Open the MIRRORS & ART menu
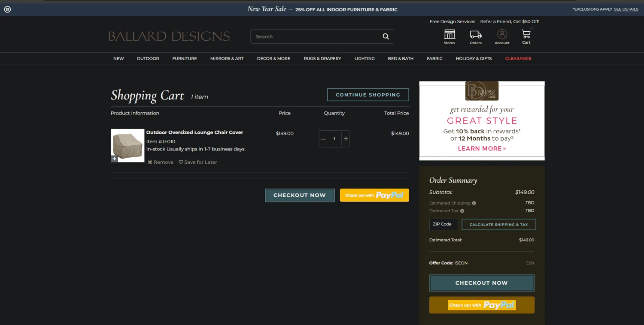This screenshot has height=325, width=644. pos(227,58)
